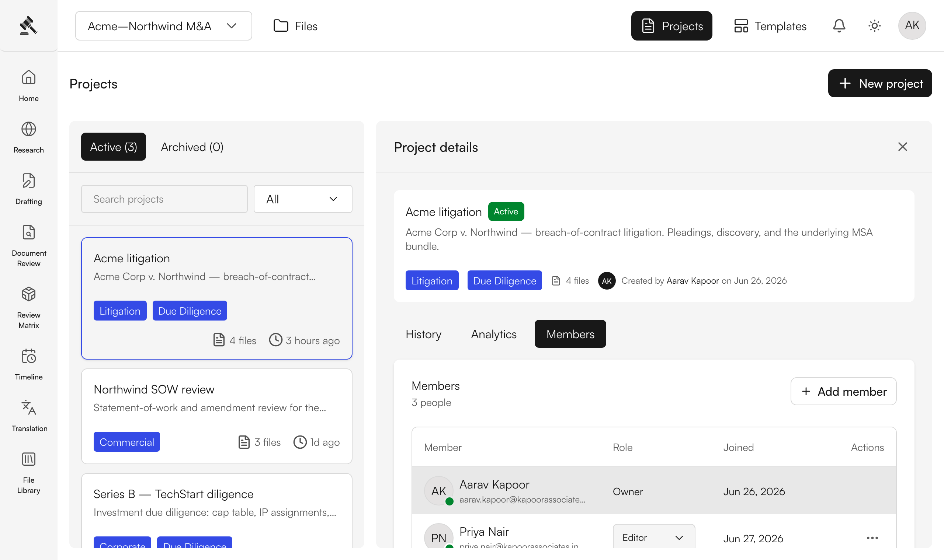Open the All filter dropdown

303,199
